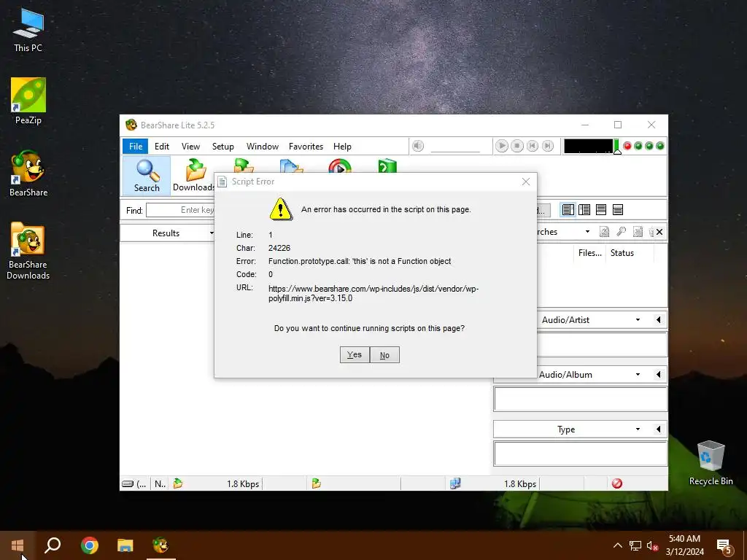Open the notification center icon
Viewport: 747px width, 560px height.
[x=724, y=546]
